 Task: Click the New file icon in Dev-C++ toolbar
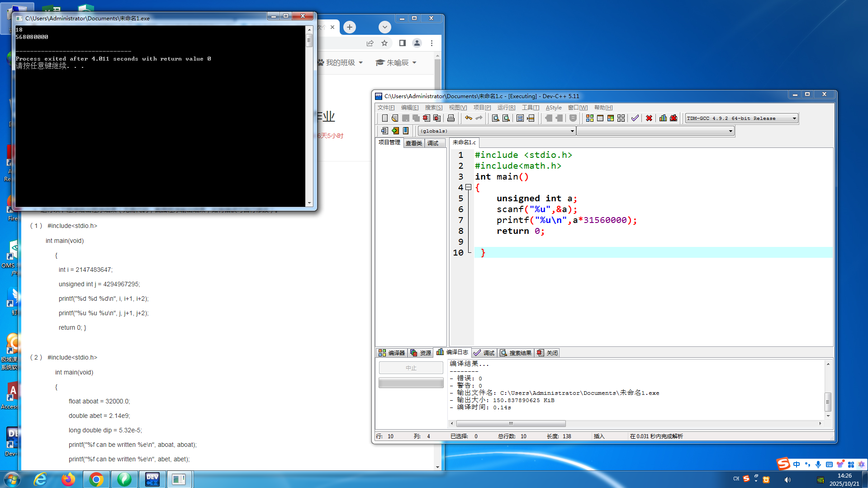click(384, 118)
